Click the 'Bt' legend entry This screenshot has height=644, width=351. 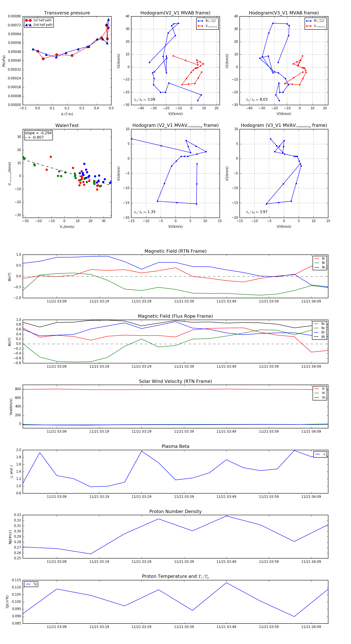point(320,263)
